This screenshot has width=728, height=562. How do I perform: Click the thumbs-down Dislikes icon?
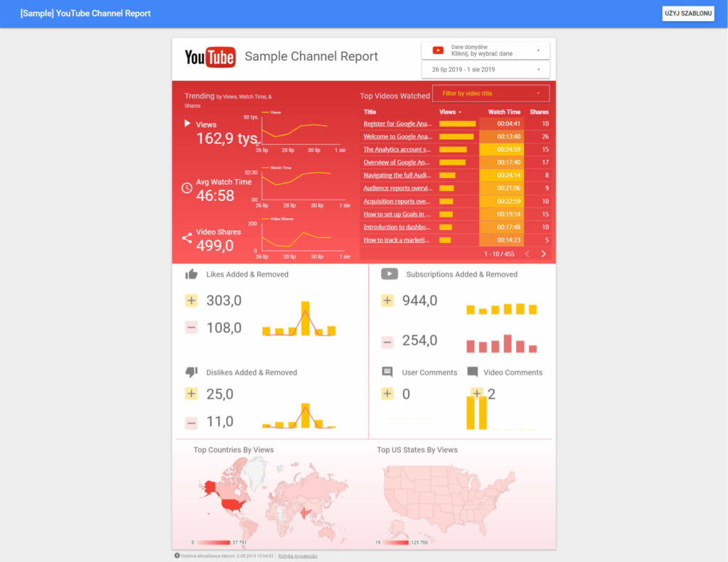pos(191,372)
